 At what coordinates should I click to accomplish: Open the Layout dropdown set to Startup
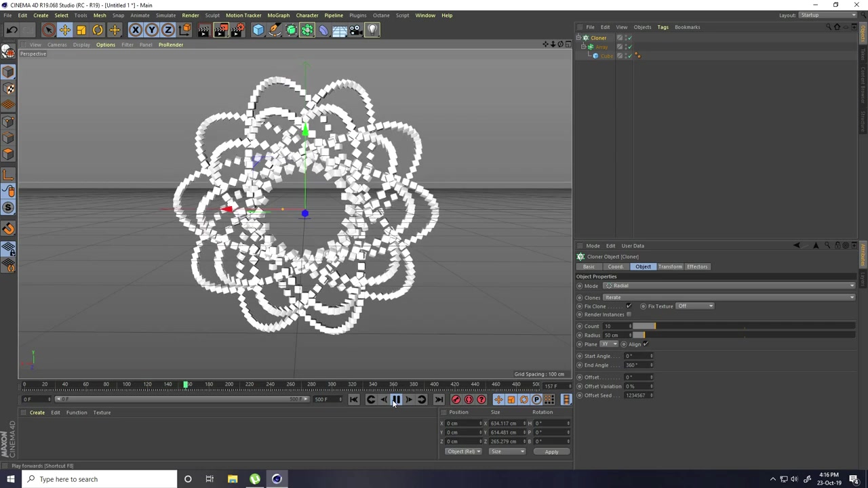(x=828, y=15)
